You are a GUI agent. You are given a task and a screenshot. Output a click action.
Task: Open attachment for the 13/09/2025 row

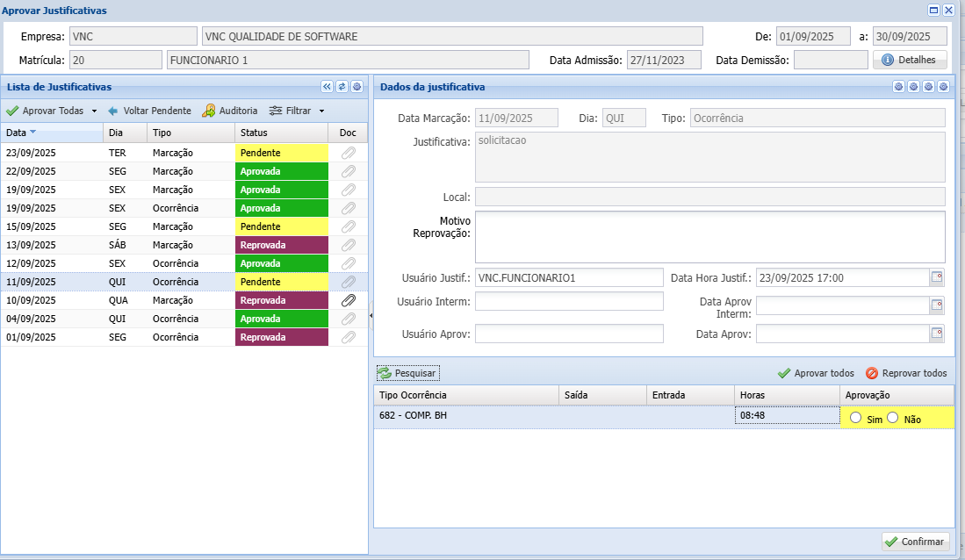349,245
